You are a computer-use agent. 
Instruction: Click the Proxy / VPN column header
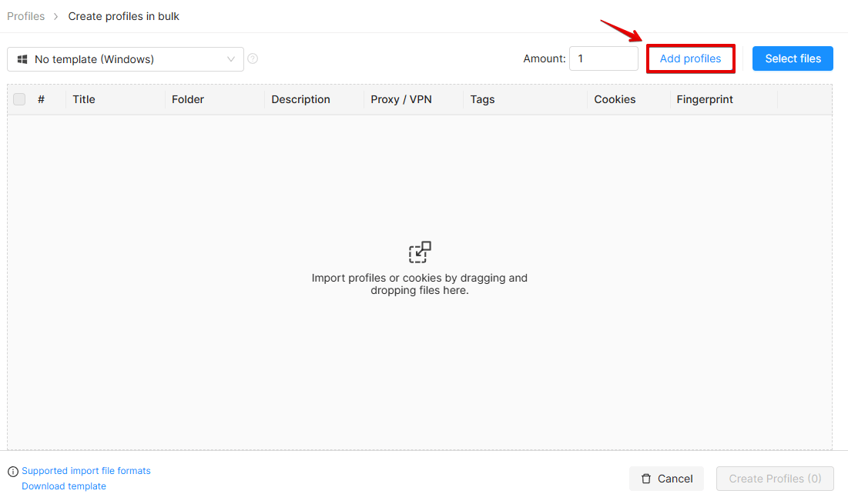[401, 99]
